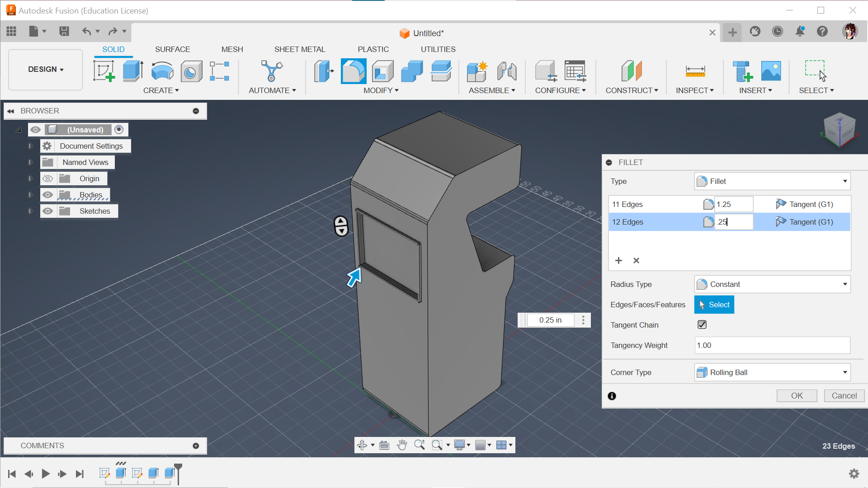Select the Fillet tool in Modify panel
Screen dimensions: 868x488
pyautogui.click(x=352, y=70)
